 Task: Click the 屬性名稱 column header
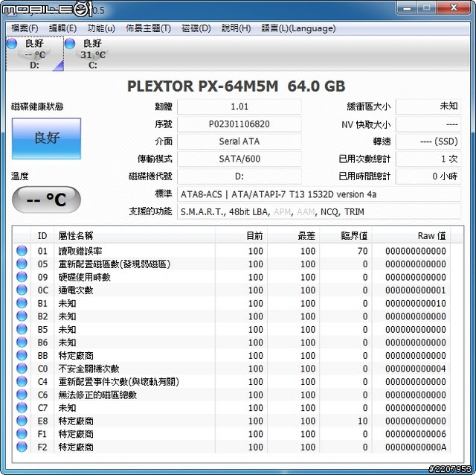[135, 235]
